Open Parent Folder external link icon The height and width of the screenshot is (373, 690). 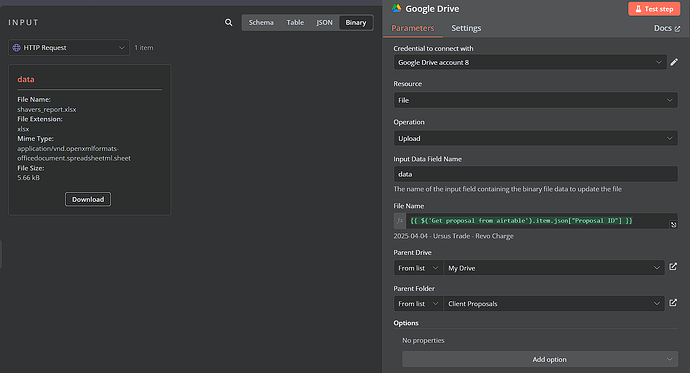[673, 303]
